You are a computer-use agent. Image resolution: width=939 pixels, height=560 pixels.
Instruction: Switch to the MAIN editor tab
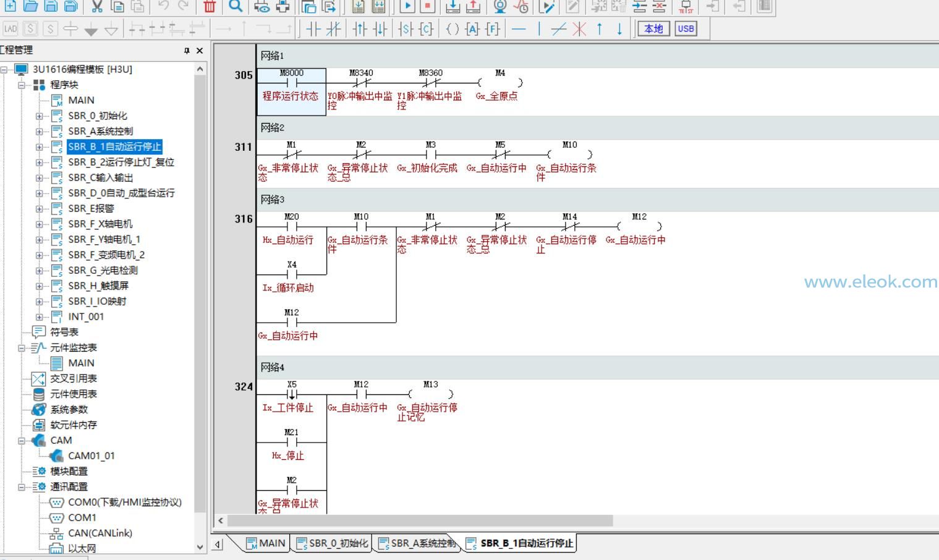pos(266,543)
